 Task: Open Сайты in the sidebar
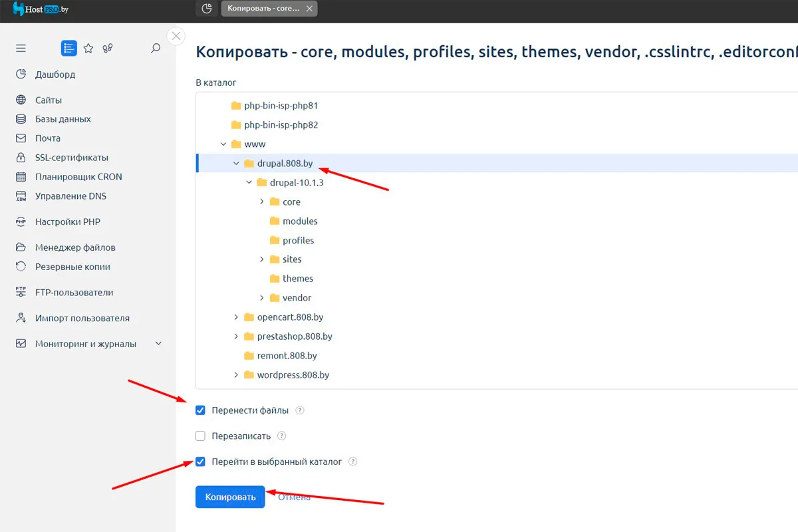49,100
